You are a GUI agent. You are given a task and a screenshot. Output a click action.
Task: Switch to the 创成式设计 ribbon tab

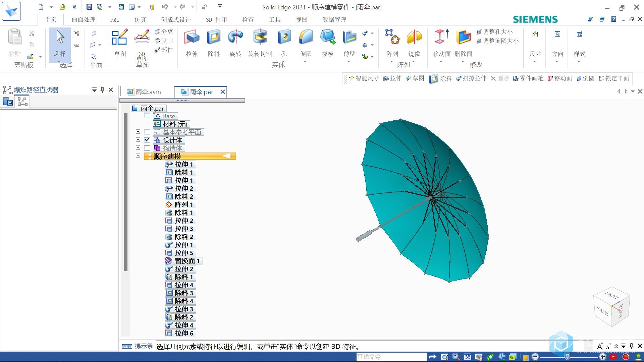pos(176,20)
